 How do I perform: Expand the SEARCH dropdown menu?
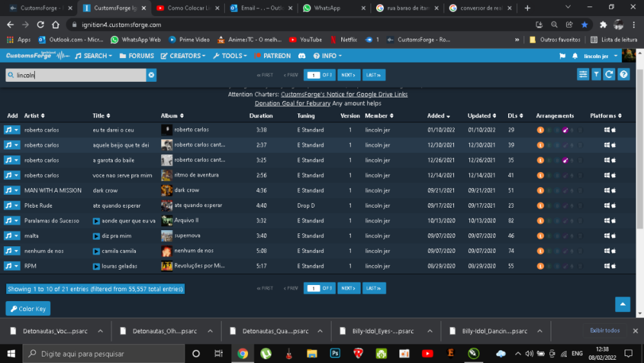pos(93,56)
